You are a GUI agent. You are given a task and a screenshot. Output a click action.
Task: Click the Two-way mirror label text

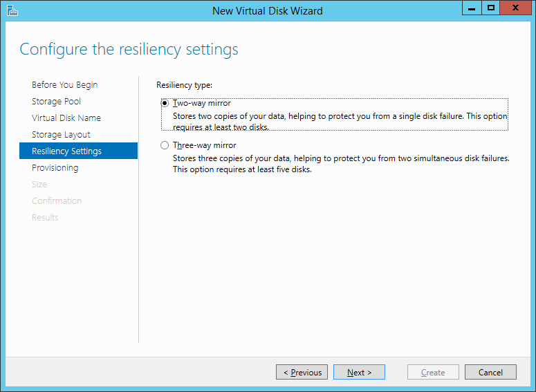click(202, 103)
